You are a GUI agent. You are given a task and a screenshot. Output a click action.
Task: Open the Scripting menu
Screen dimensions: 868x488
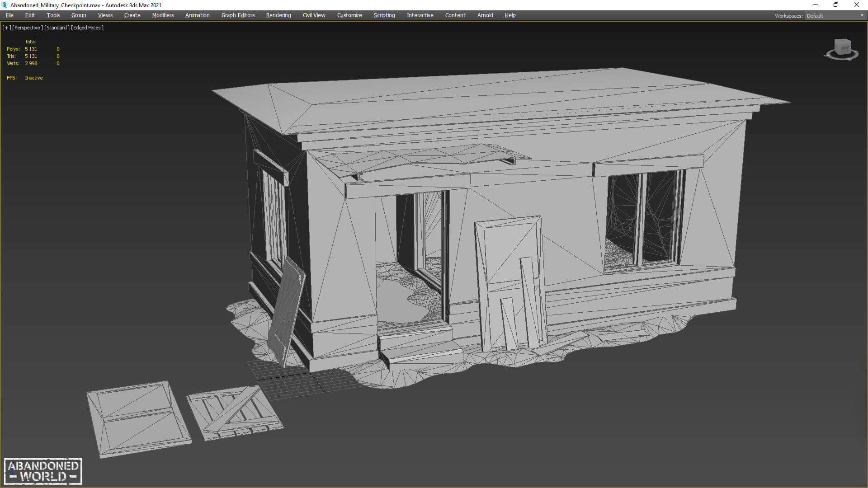384,15
